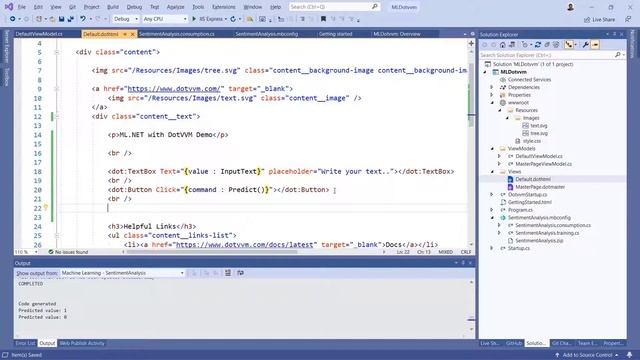Click the Find in Files toolbar icon

pos(250,19)
